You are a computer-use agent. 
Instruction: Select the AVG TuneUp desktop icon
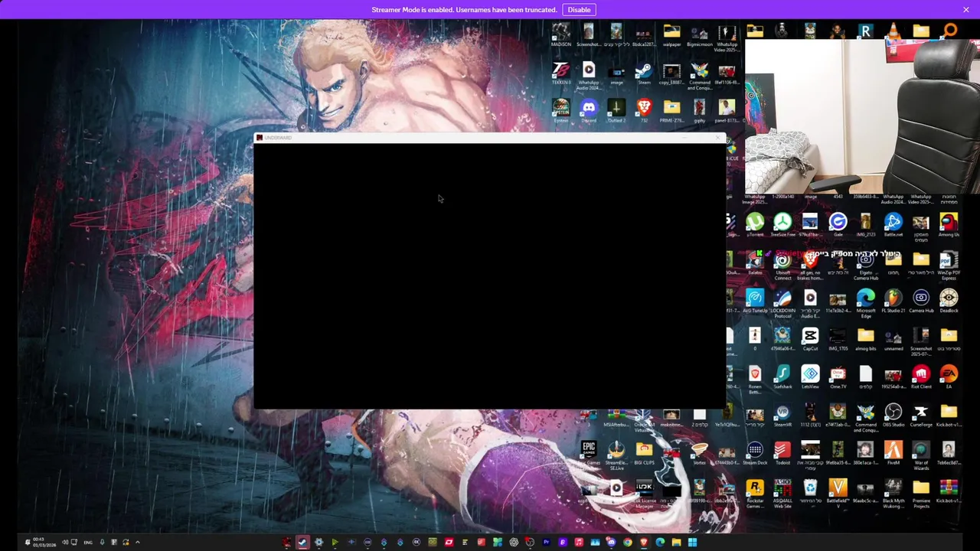point(755,302)
